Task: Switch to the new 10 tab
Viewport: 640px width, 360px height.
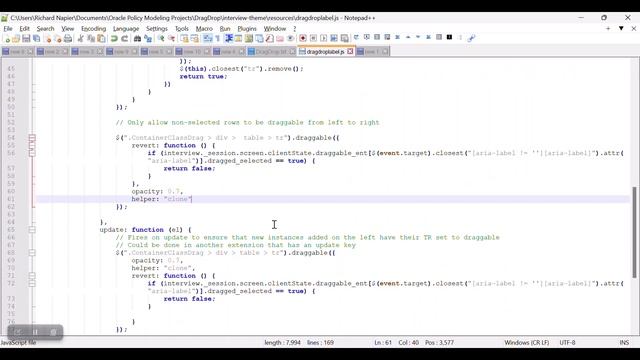Action: coord(193,52)
